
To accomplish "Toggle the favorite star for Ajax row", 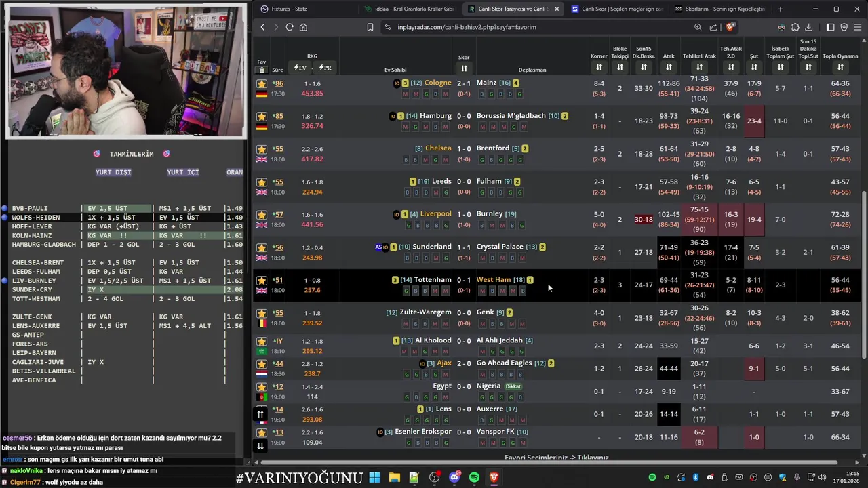I will pyautogui.click(x=261, y=364).
